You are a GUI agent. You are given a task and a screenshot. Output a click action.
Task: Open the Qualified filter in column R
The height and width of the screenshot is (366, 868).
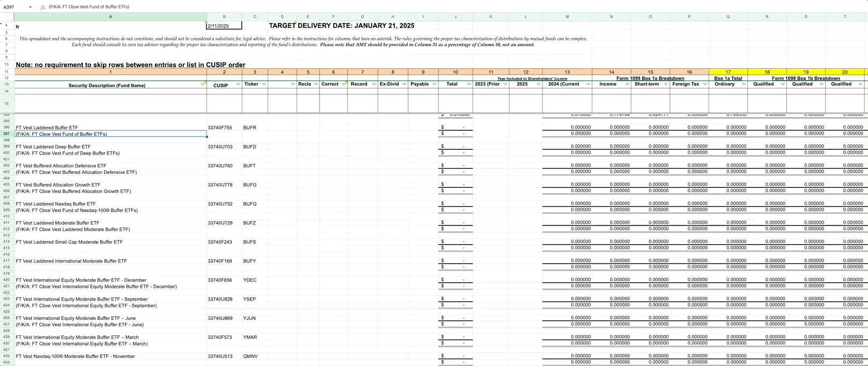coord(783,84)
